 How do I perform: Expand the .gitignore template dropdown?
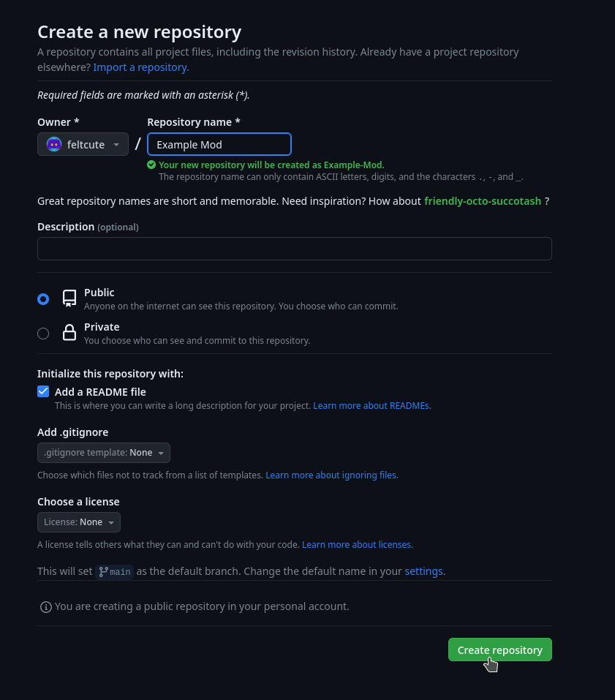point(104,453)
